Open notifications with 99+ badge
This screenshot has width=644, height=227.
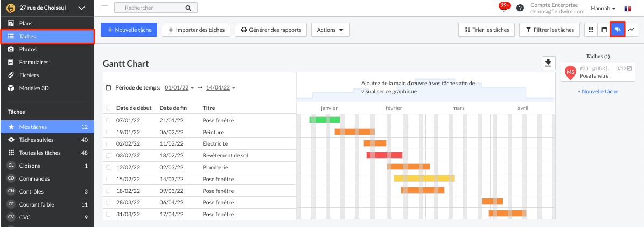click(x=504, y=7)
